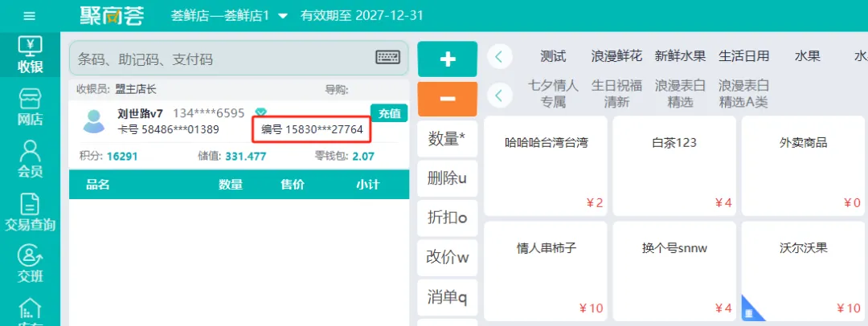Select the 生活日用 category tab
This screenshot has height=326, width=868.
[x=744, y=56]
